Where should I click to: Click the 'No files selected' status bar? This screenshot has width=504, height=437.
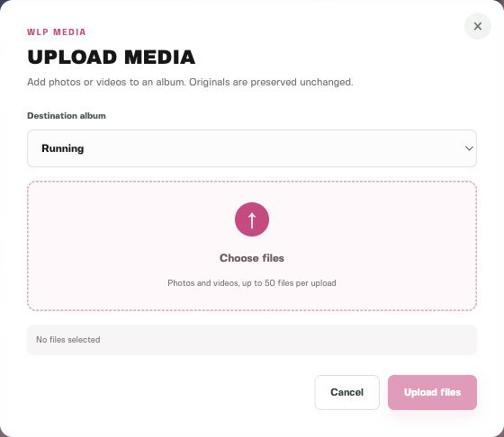(252, 340)
